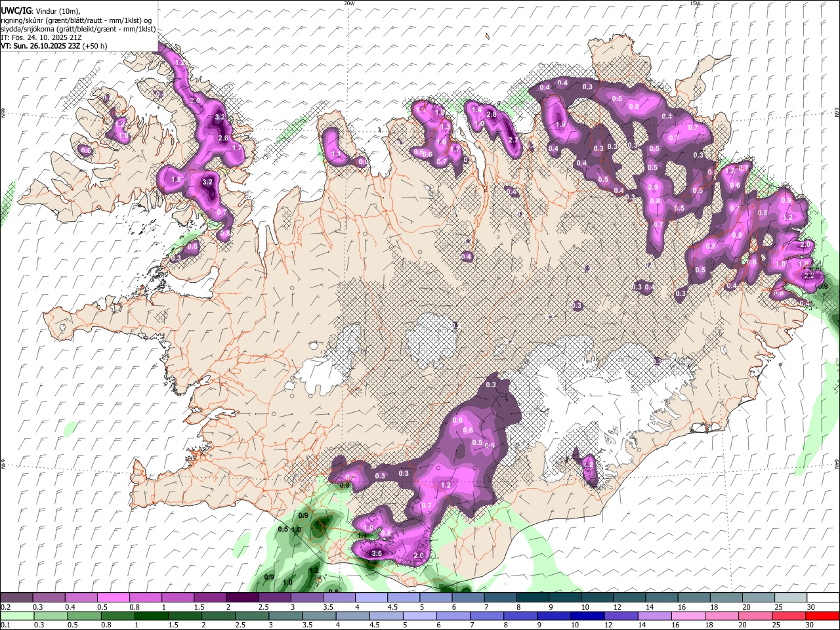Click the '15W' longitude label
This screenshot has height=630, width=840.
click(696, 3)
